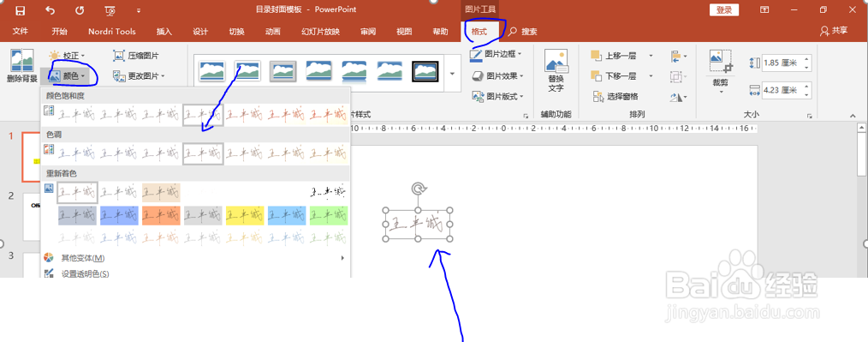Select the signature picture on the slide
The image size is (868, 342).
click(x=418, y=225)
